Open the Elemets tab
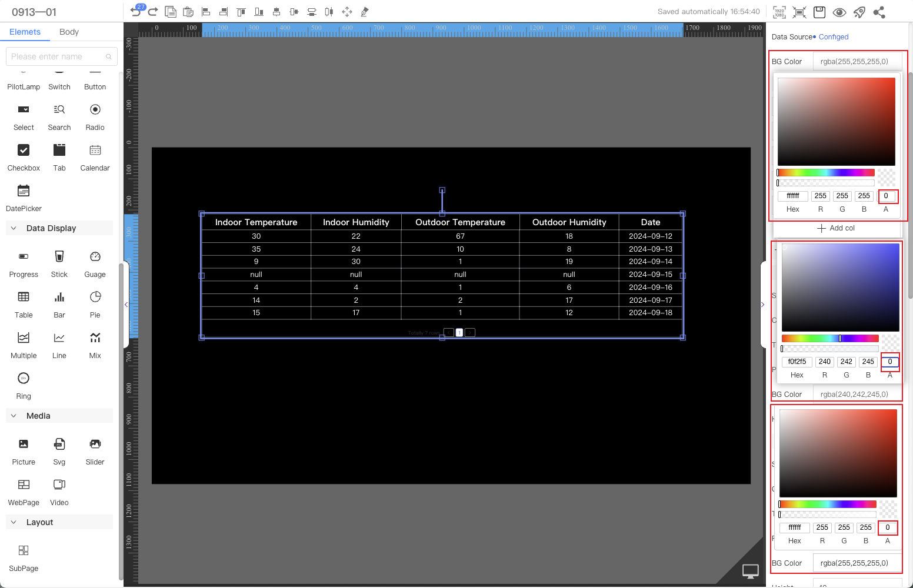 (x=25, y=32)
